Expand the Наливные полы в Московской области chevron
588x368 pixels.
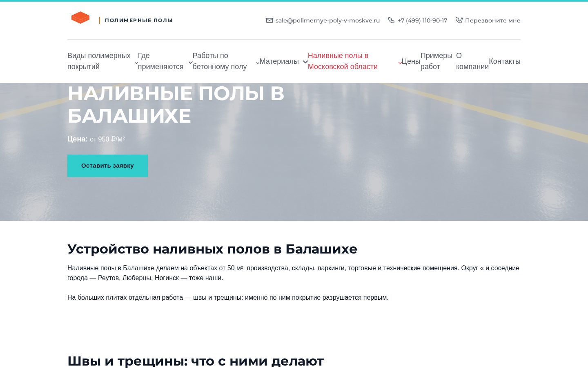tap(400, 63)
